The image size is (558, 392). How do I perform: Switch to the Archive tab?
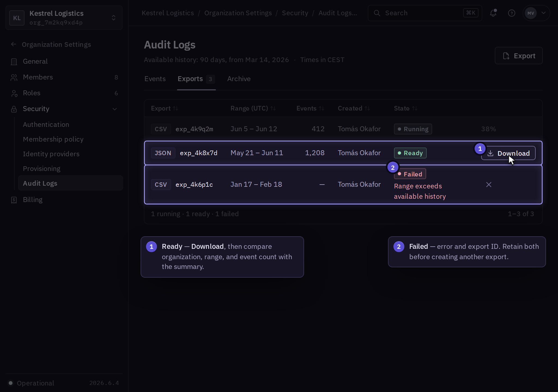239,79
